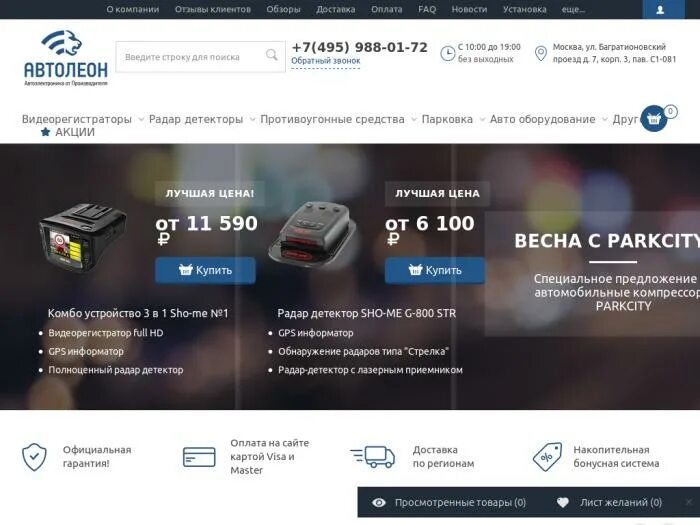
Task: Click the user account icon in top bar
Action: (660, 9)
